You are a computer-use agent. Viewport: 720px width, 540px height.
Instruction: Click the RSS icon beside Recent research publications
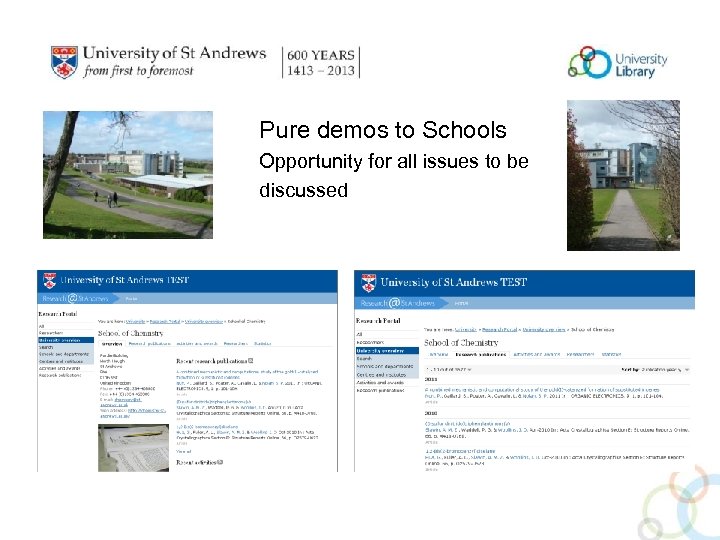251,361
